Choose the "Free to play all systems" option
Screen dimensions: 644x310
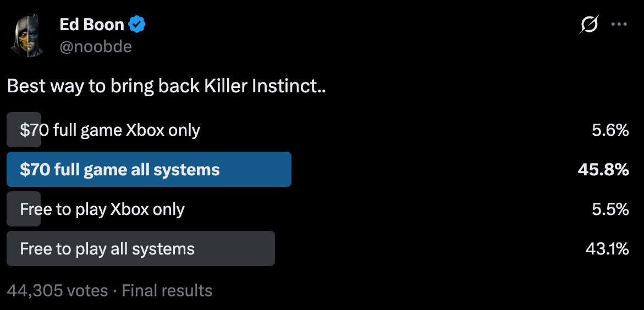(x=107, y=249)
